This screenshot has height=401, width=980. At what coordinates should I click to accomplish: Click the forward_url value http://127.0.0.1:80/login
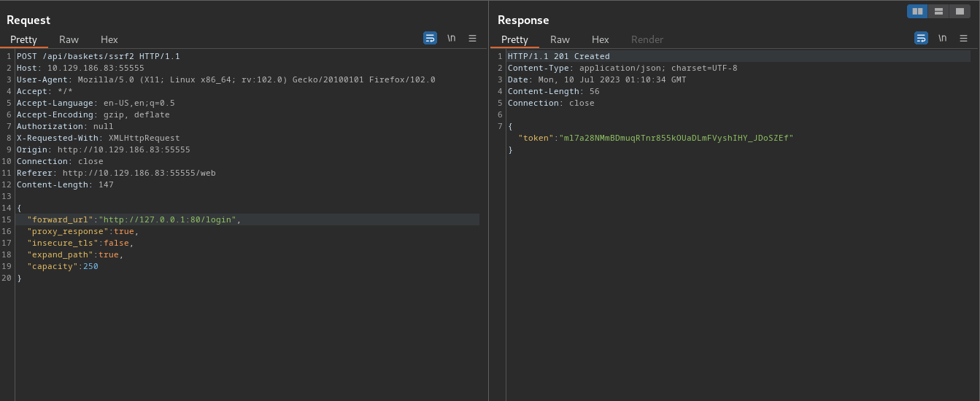(167, 219)
